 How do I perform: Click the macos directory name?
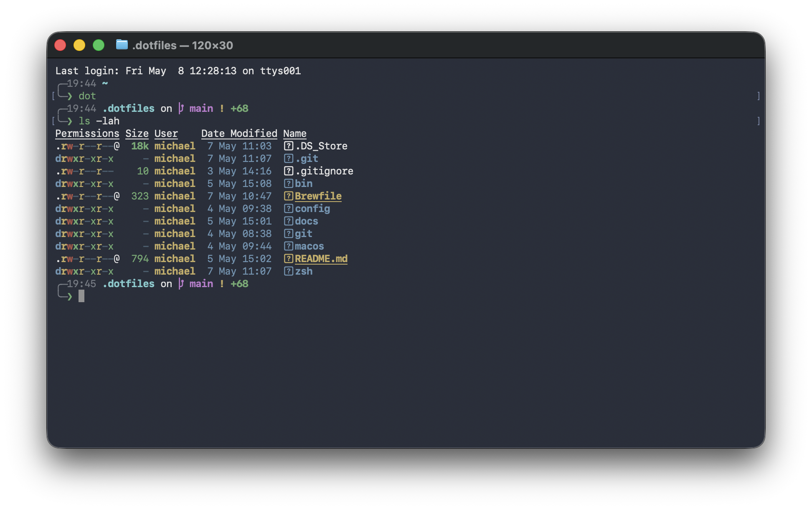[310, 246]
